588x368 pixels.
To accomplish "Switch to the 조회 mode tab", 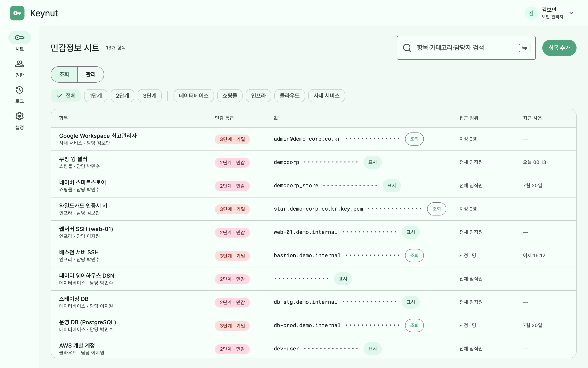I will 64,74.
